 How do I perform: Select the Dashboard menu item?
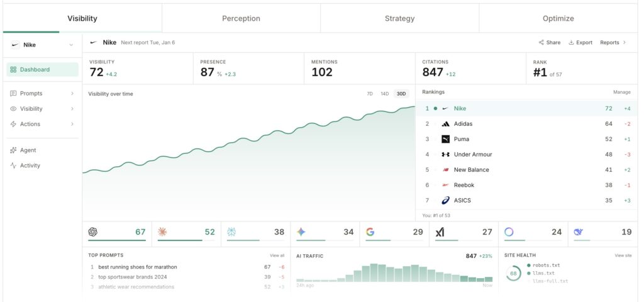click(42, 69)
